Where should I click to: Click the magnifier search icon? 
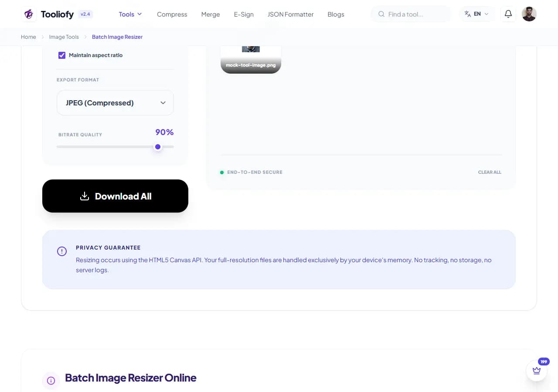(381, 14)
